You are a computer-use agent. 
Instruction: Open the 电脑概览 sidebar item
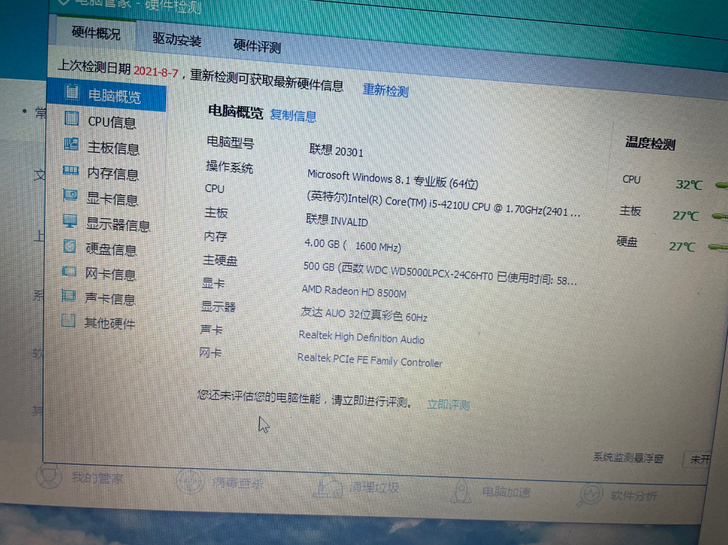click(106, 95)
